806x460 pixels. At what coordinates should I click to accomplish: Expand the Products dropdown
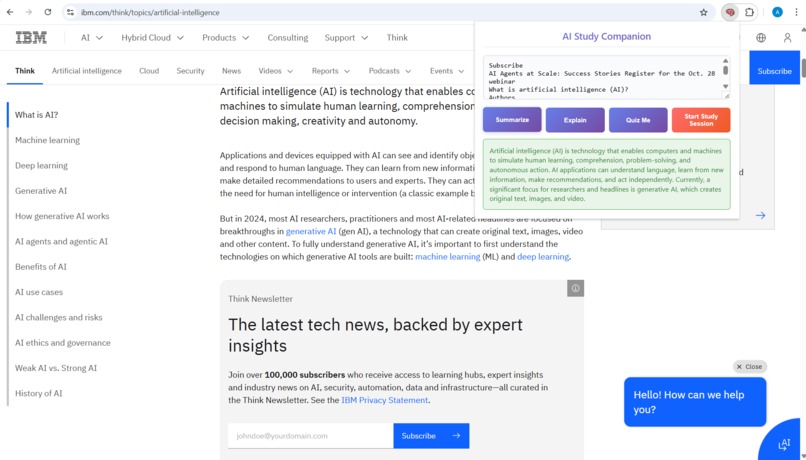click(226, 38)
